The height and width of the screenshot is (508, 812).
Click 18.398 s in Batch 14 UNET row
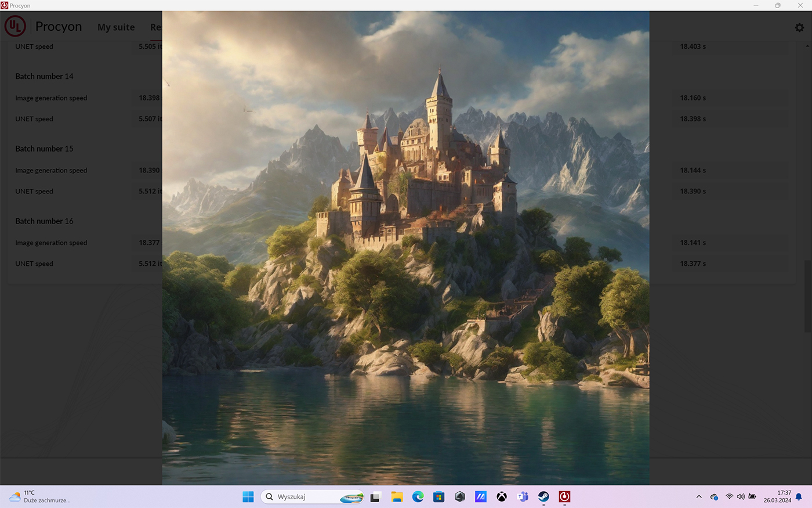693,119
